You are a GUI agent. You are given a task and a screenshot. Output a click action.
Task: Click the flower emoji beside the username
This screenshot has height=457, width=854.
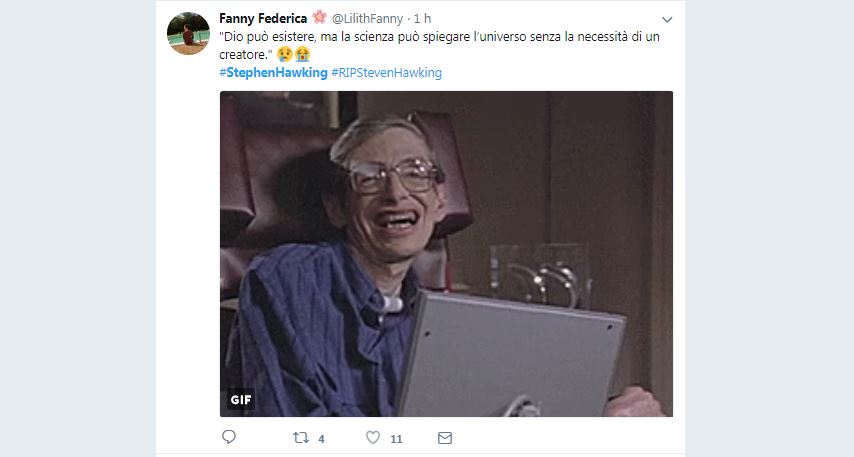click(319, 17)
